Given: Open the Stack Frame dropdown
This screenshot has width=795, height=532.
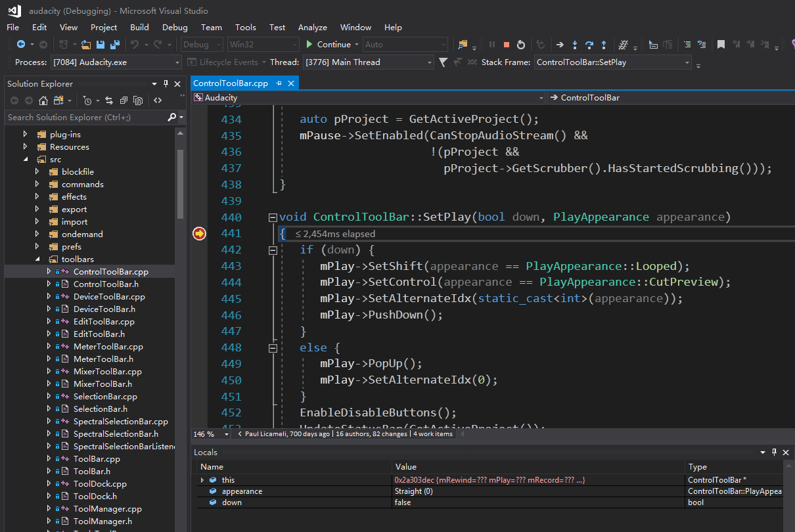Looking at the screenshot, I should (x=687, y=62).
